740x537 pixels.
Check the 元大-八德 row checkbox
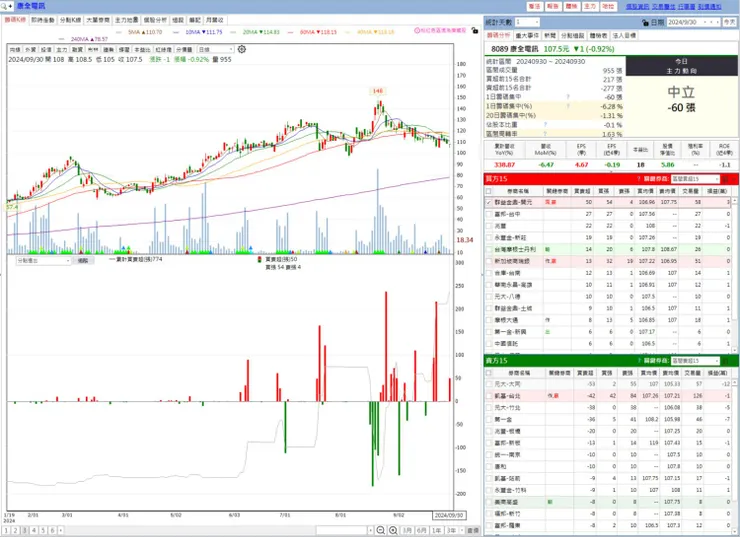489,296
